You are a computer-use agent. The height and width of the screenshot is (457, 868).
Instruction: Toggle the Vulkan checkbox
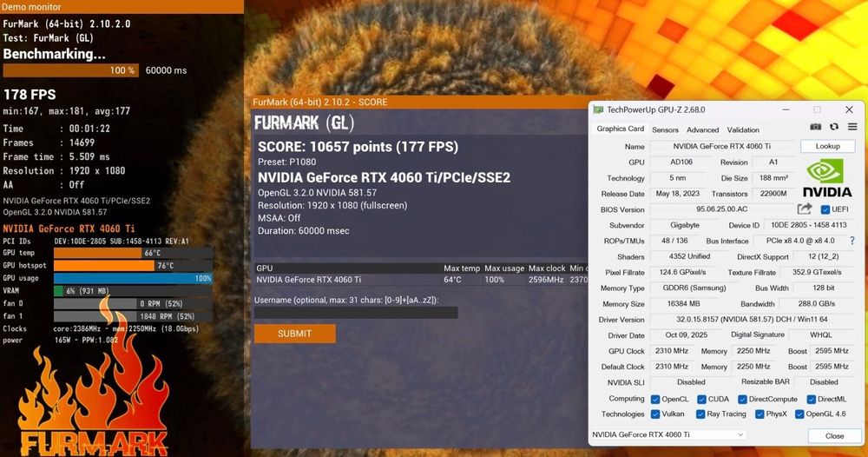(655, 414)
